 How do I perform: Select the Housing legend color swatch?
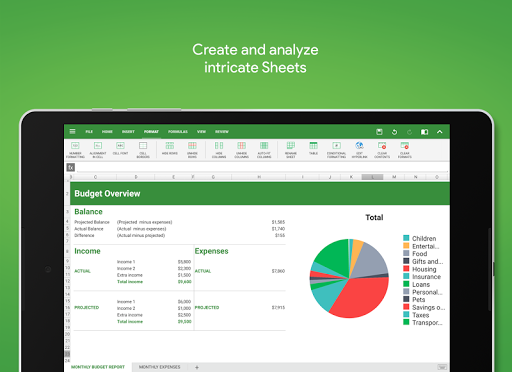click(406, 269)
